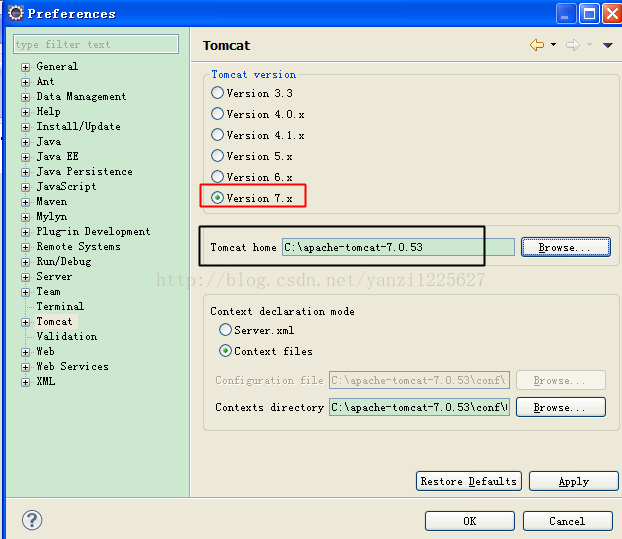This screenshot has height=539, width=622.
Task: Select the Version 4.0.x radio button
Action: click(x=217, y=114)
